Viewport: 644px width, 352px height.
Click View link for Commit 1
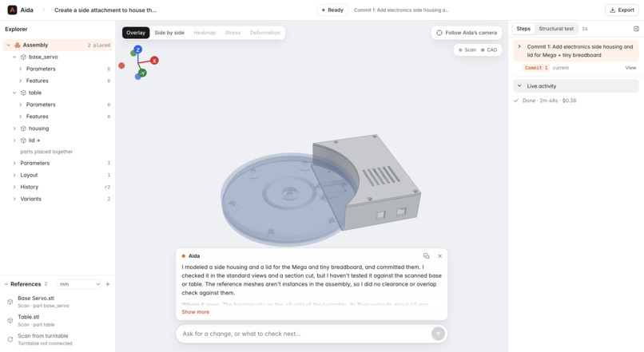pyautogui.click(x=630, y=68)
